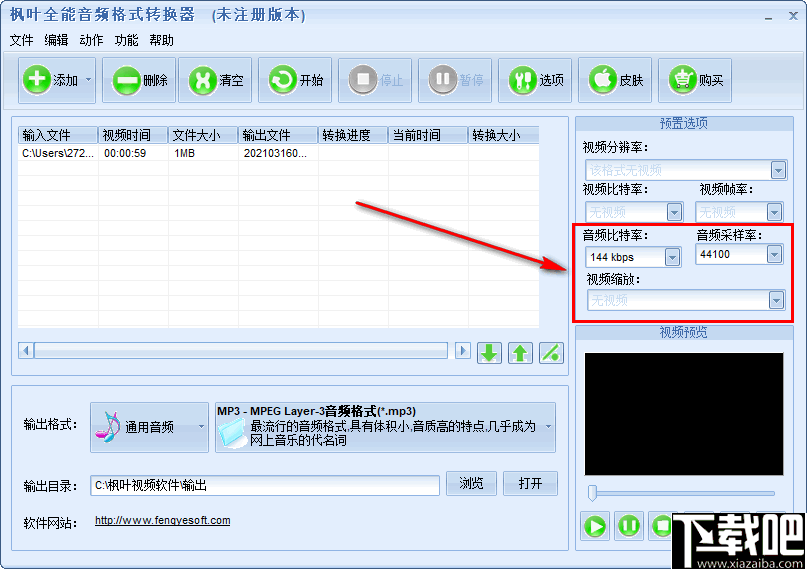
Task: Expand the 音频比特率 144 kbps dropdown
Action: tap(672, 257)
